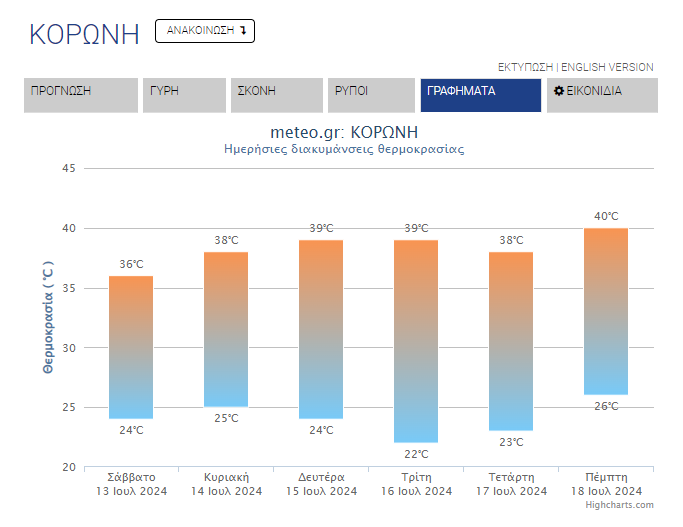Click the Πέμπτη 18 Ιουλ temperature bar
Screen dimensions: 683x527
606,311
